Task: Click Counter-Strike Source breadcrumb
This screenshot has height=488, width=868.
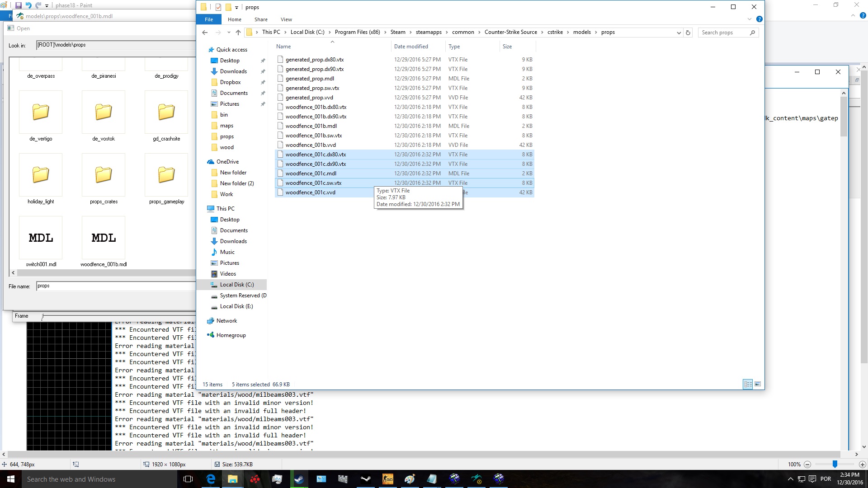Action: coord(511,32)
